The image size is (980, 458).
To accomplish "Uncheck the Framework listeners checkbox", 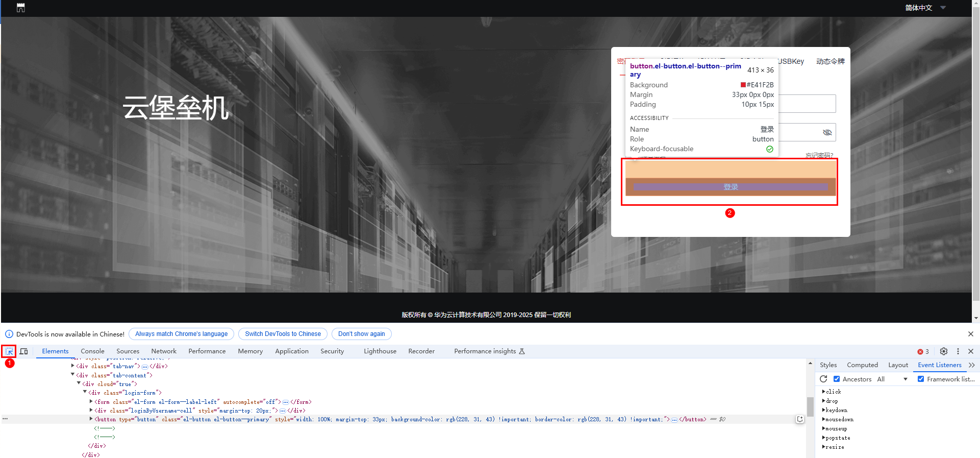I will pyautogui.click(x=921, y=379).
